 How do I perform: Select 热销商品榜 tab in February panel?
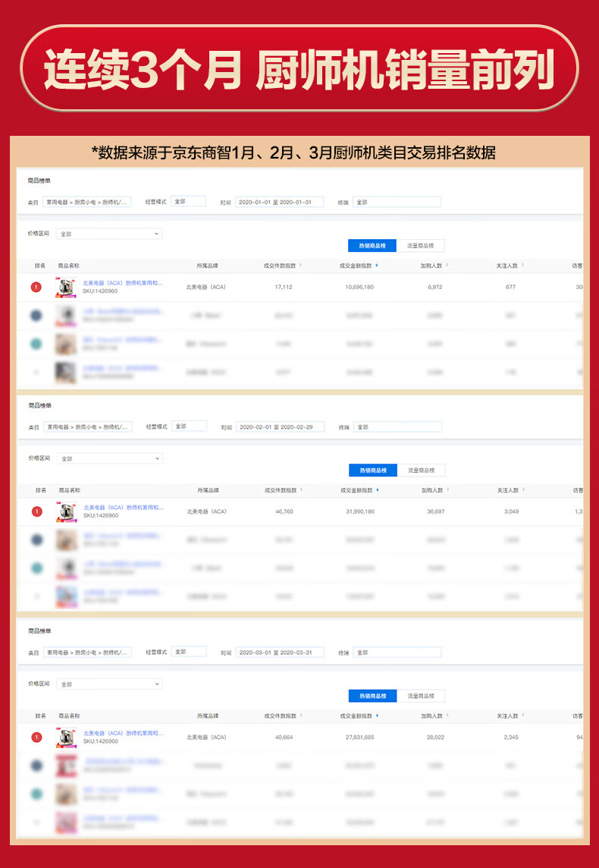tap(373, 470)
